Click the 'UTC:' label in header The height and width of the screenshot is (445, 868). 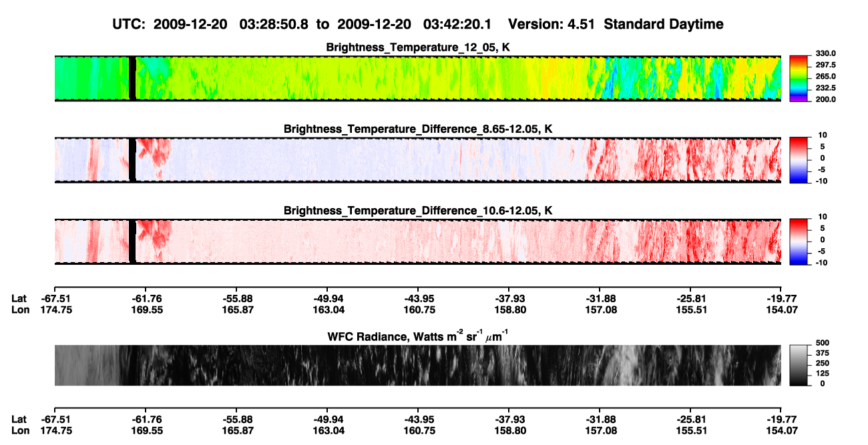pos(128,24)
